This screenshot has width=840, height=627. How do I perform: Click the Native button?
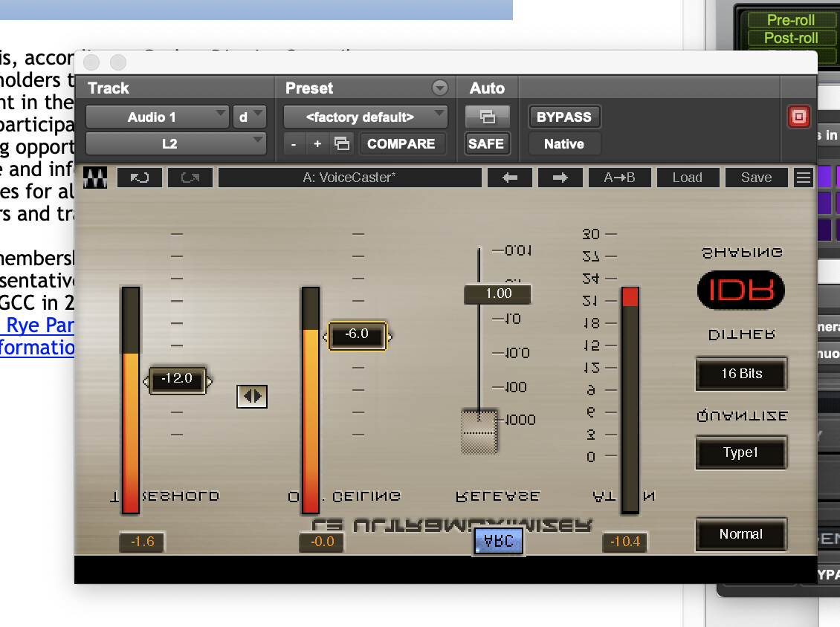564,143
